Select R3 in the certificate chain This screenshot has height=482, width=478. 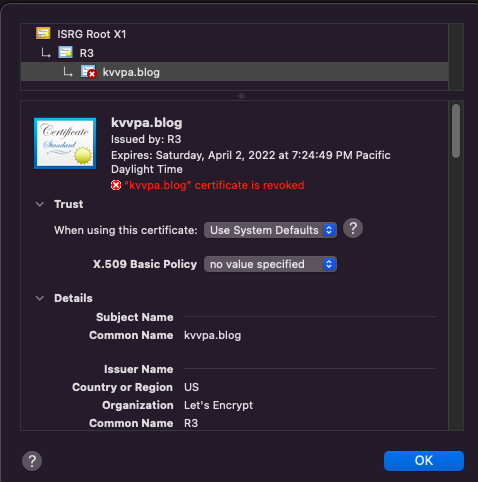87,53
